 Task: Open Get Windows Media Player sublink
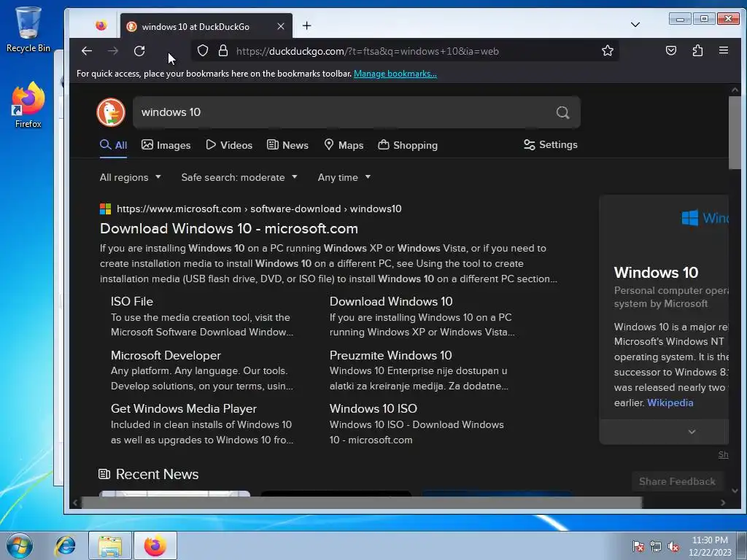183,408
